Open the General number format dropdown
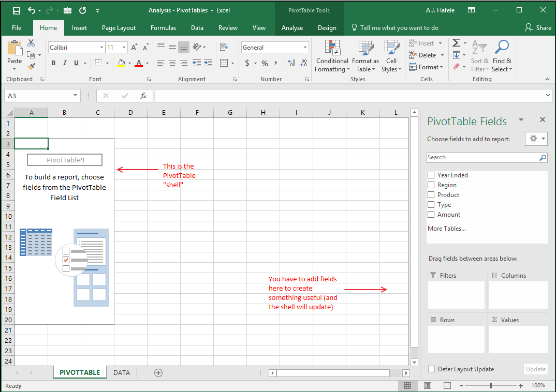 coord(305,47)
